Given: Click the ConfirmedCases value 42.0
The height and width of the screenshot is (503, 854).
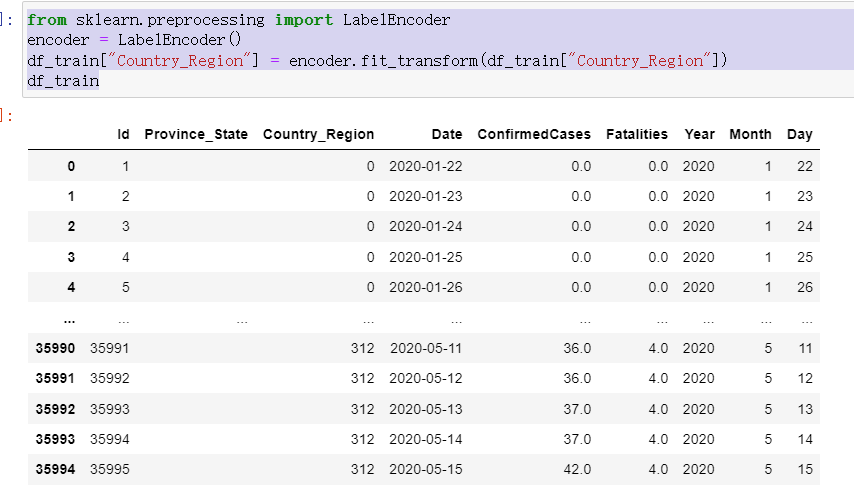Looking at the screenshot, I should click(579, 468).
